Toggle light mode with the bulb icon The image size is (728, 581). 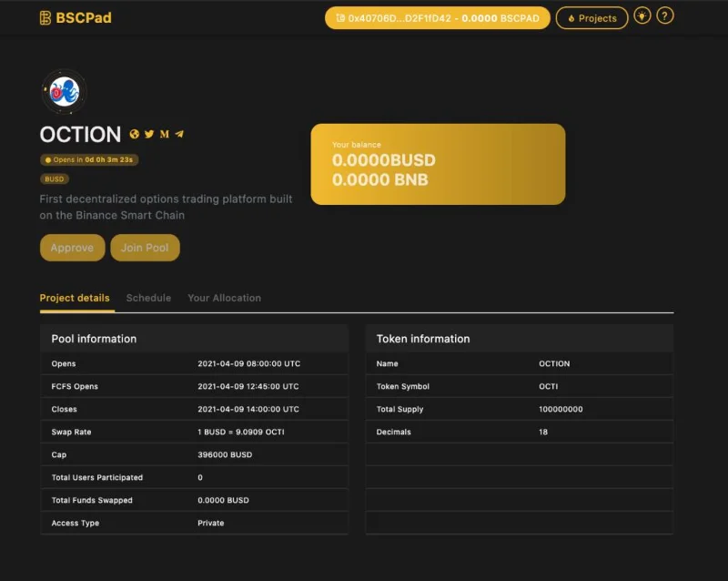pyautogui.click(x=642, y=16)
